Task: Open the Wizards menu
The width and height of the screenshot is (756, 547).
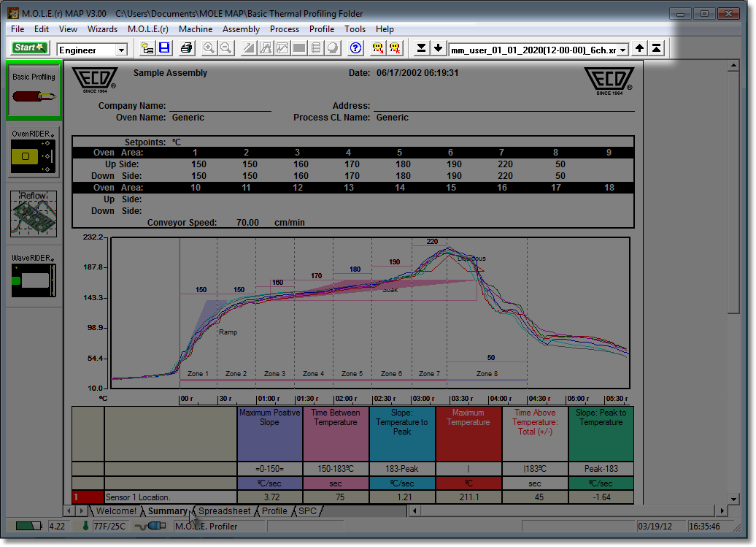Action: coord(102,29)
